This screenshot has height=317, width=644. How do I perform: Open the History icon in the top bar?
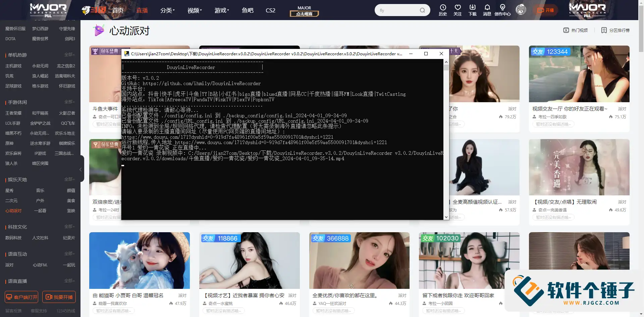tap(443, 10)
